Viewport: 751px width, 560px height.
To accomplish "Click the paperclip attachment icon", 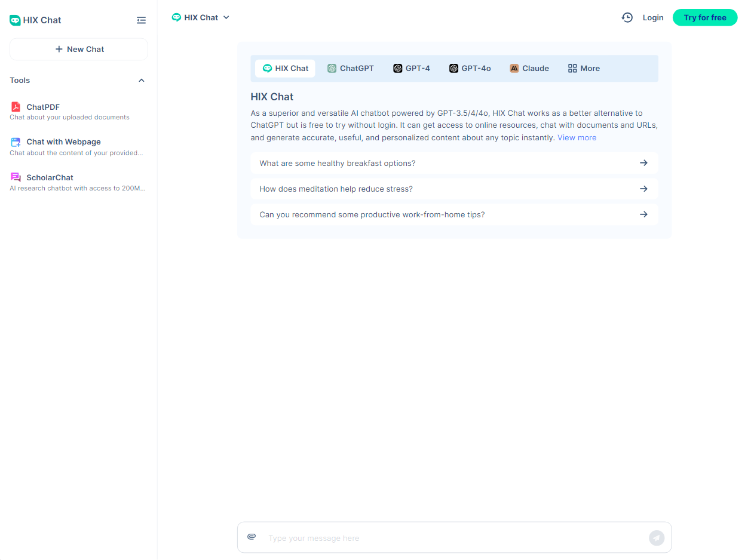I will (x=252, y=537).
